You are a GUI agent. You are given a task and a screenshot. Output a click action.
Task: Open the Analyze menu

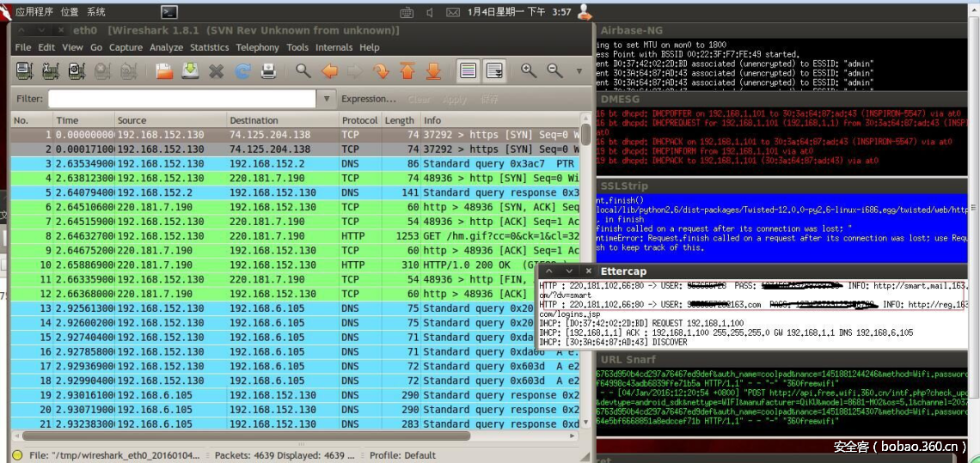(166, 47)
